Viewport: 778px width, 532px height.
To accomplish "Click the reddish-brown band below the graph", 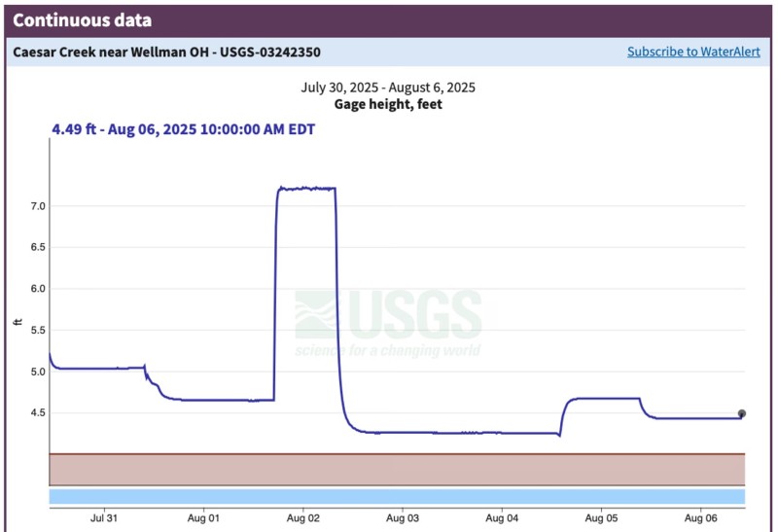I will pos(397,469).
